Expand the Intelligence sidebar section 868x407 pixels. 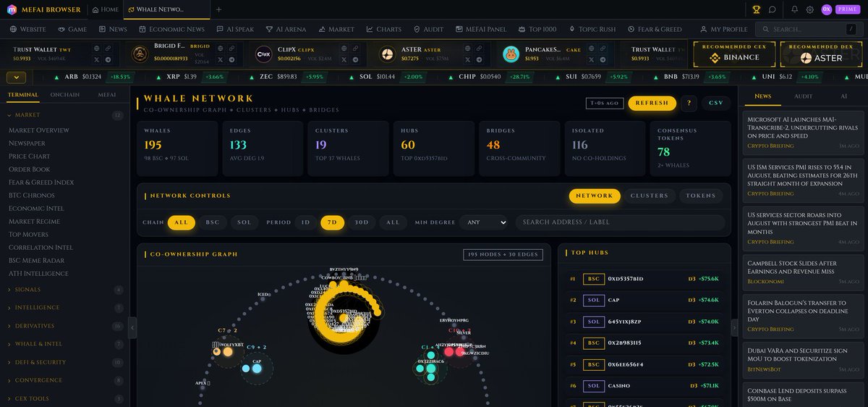(65, 308)
